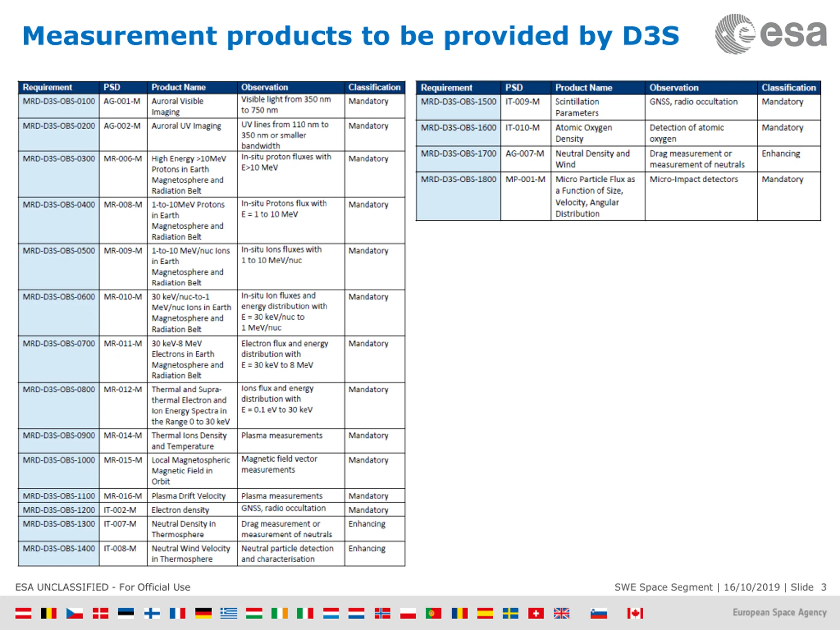Viewport: 840px width, 630px height.
Task: Click the 'MR-016-M' PSD cell
Action: pos(123,495)
